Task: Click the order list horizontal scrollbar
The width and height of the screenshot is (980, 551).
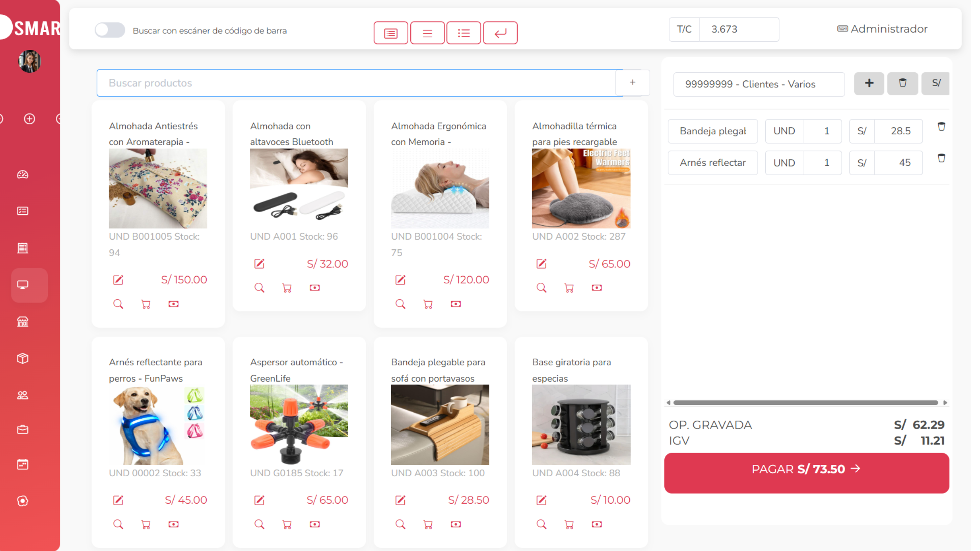Action: coord(806,403)
